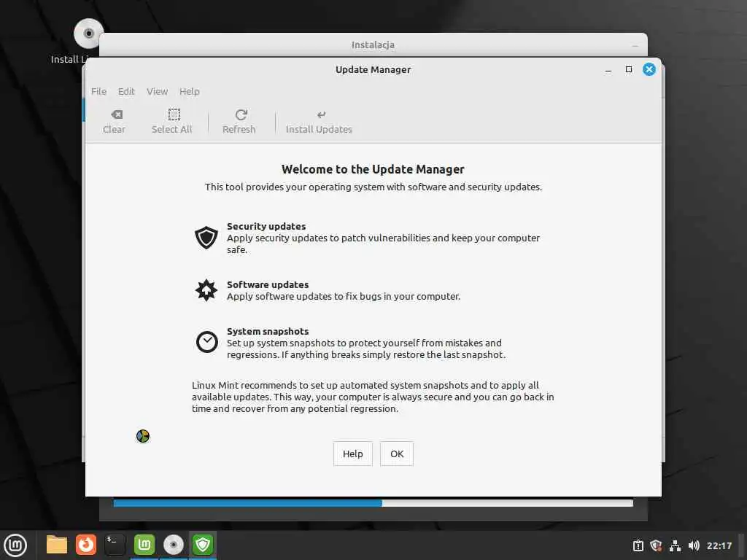Viewport: 747px width, 560px height.
Task: Click the 'Security updates' heading text
Action: tap(266, 226)
